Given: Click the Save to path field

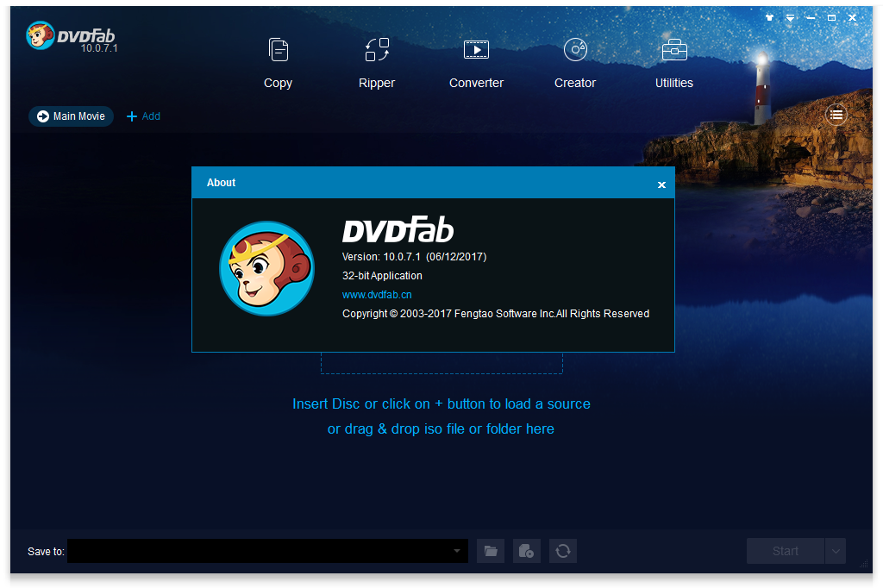Looking at the screenshot, I should coord(268,551).
